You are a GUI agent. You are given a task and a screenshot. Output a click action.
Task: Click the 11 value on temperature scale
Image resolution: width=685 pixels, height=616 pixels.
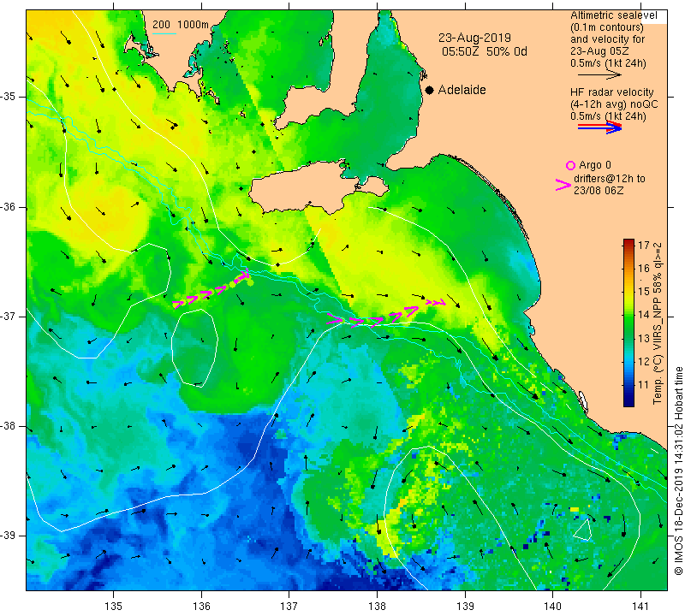point(644,385)
